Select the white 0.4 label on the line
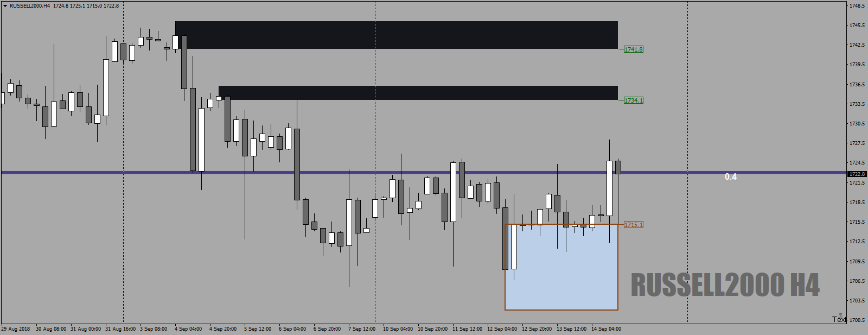Screen dimensions: 868x335 pos(731,177)
